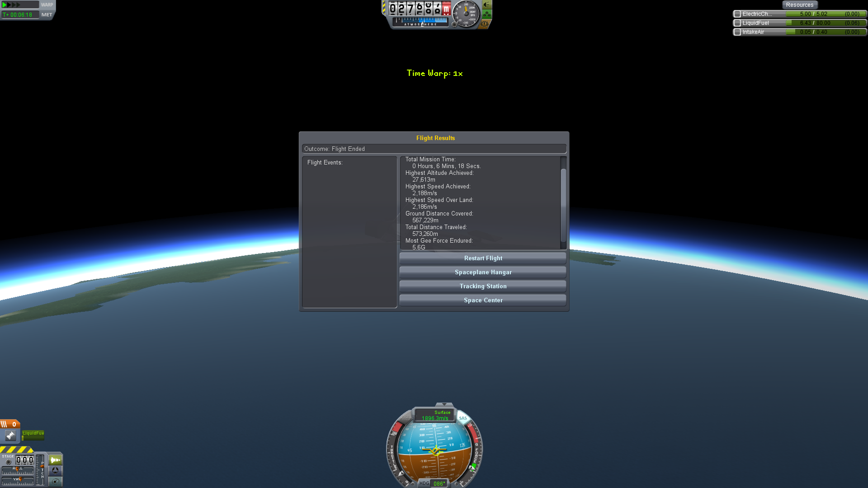The image size is (868, 488).
Task: Toggle SAS on the navball
Action: (463, 418)
